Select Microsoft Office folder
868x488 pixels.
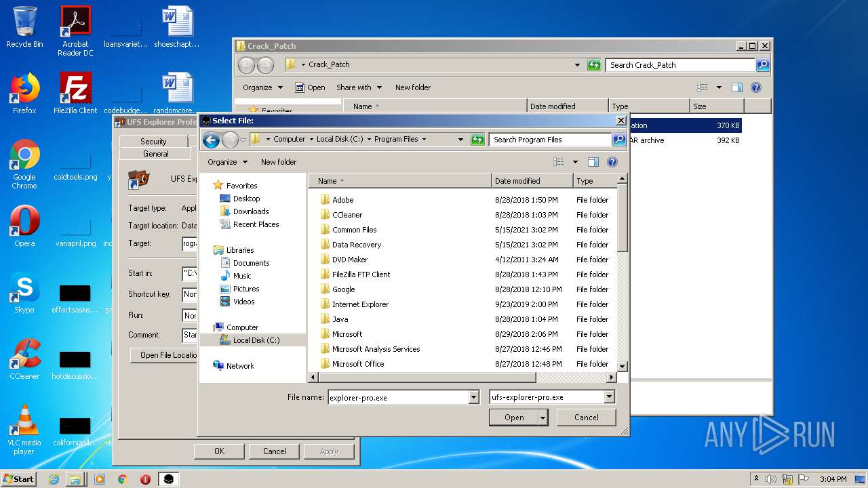click(358, 364)
